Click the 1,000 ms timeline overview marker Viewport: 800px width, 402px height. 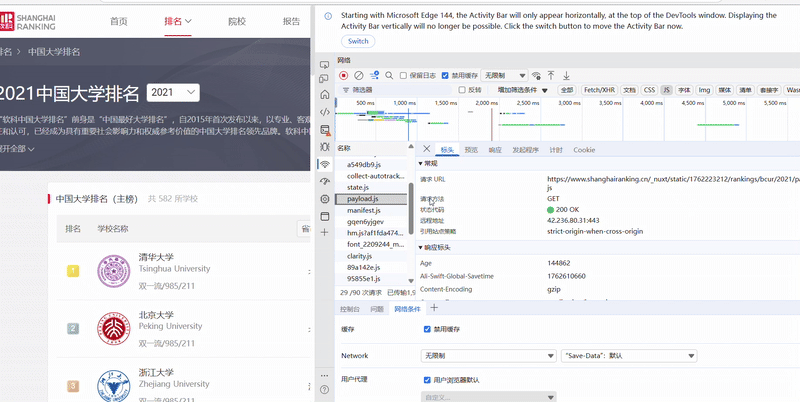[405, 103]
